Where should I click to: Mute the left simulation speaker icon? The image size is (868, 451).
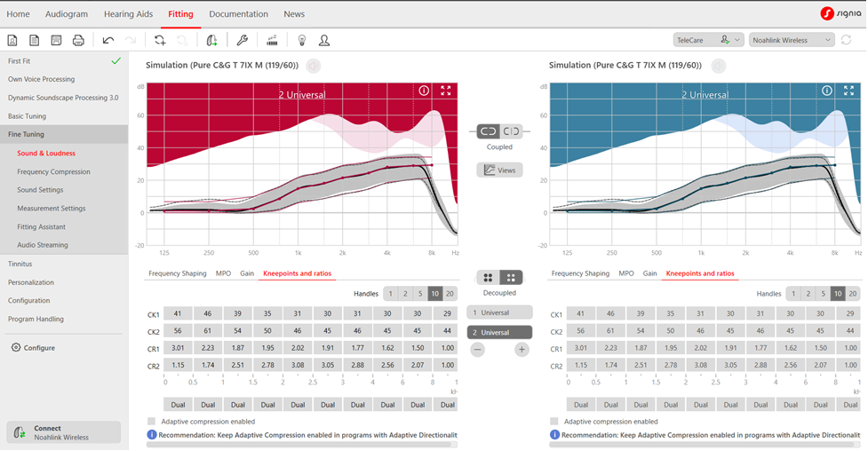pos(314,66)
